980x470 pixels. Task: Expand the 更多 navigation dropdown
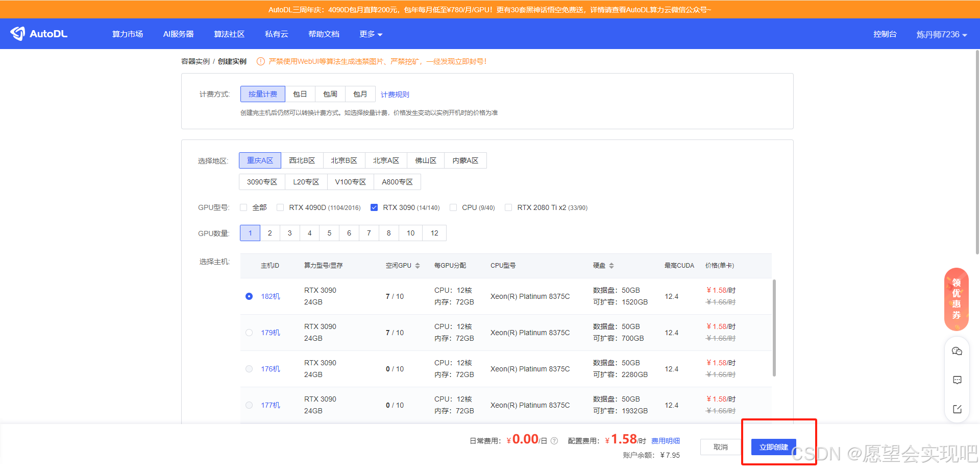(x=371, y=34)
